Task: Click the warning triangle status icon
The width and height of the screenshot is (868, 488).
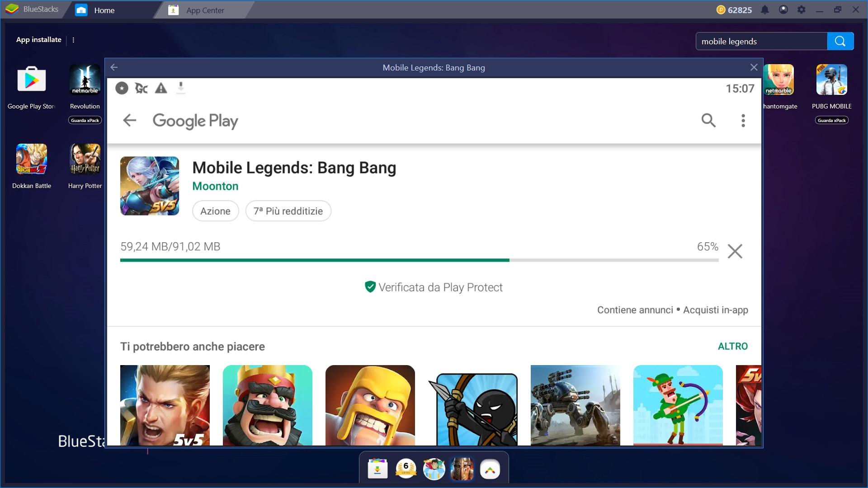Action: click(x=161, y=88)
